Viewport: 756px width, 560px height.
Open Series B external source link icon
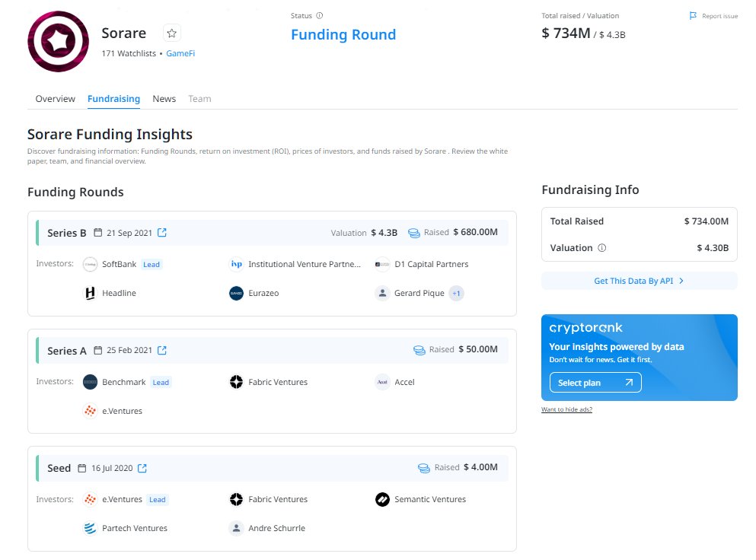click(x=162, y=232)
